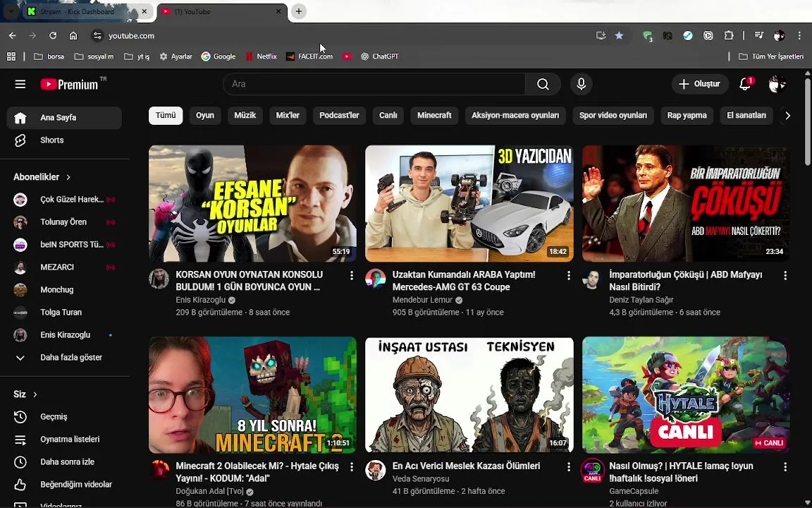The width and height of the screenshot is (812, 508).
Task: Open options menu for Minecraft 2 video
Action: [352, 467]
